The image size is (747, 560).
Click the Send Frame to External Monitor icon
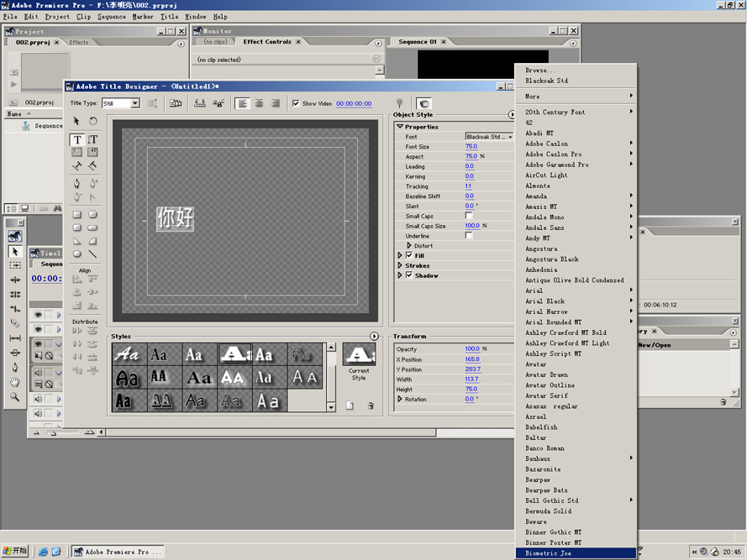(423, 103)
